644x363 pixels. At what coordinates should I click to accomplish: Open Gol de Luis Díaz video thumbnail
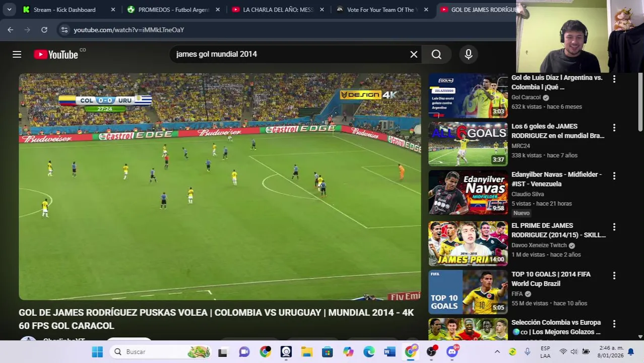(x=468, y=96)
